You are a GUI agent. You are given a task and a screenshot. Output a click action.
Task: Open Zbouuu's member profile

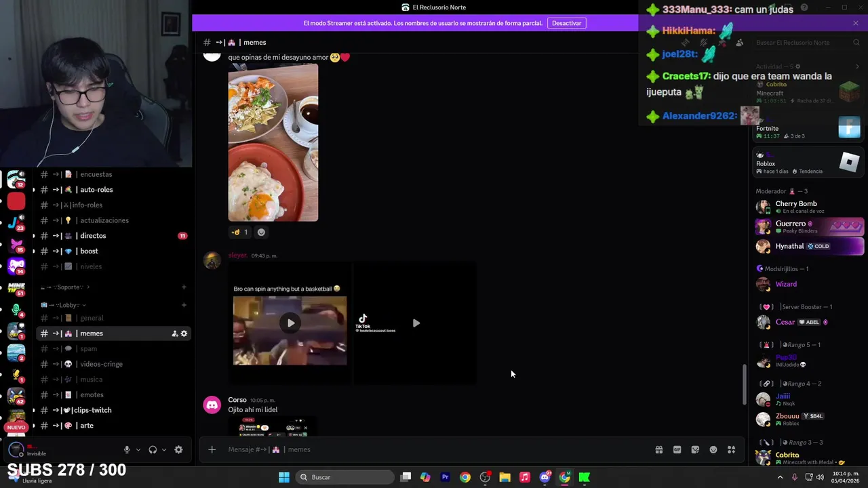(810, 419)
